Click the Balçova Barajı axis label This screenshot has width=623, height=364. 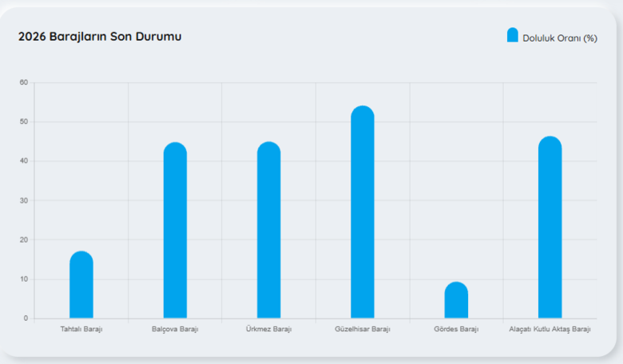click(175, 329)
